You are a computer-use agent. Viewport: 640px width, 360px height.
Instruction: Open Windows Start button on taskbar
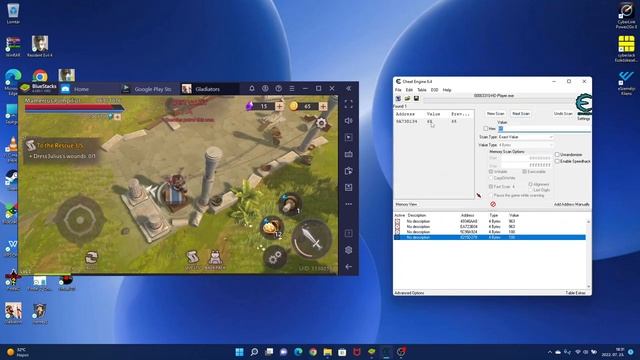coord(240,352)
